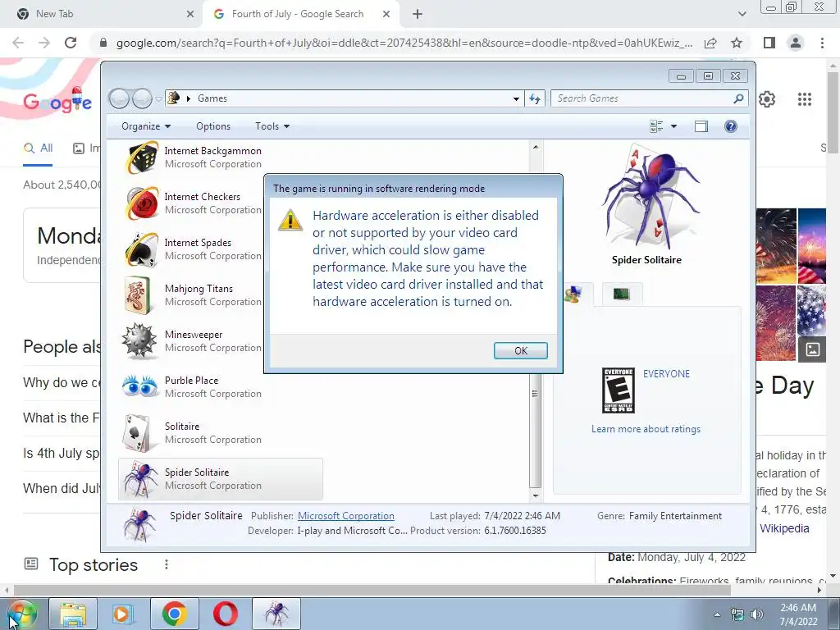Image resolution: width=840 pixels, height=630 pixels.
Task: Bookmark this page with star icon
Action: (x=737, y=43)
